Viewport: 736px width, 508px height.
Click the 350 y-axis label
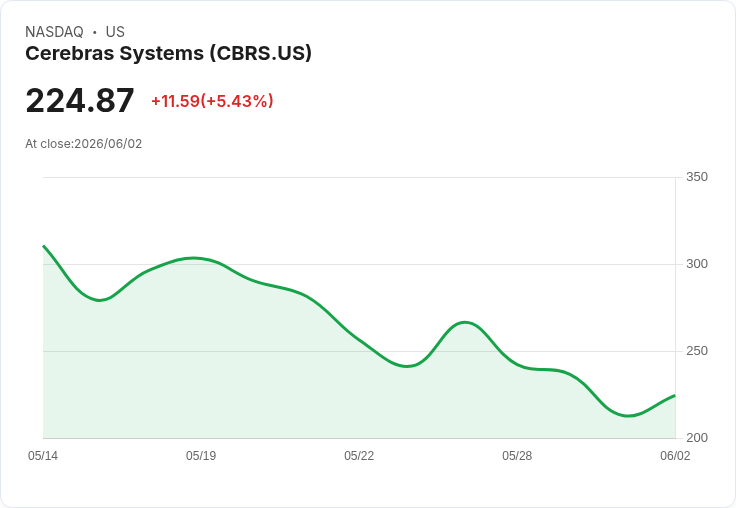697,177
